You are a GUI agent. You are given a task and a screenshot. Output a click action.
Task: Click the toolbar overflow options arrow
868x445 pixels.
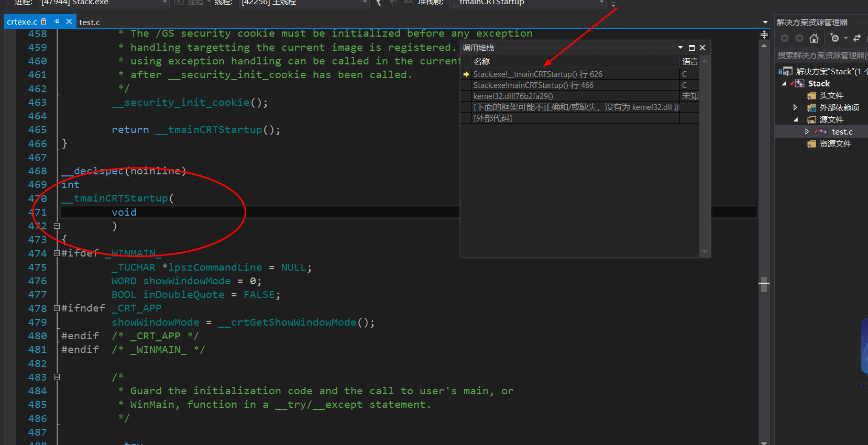tap(613, 4)
